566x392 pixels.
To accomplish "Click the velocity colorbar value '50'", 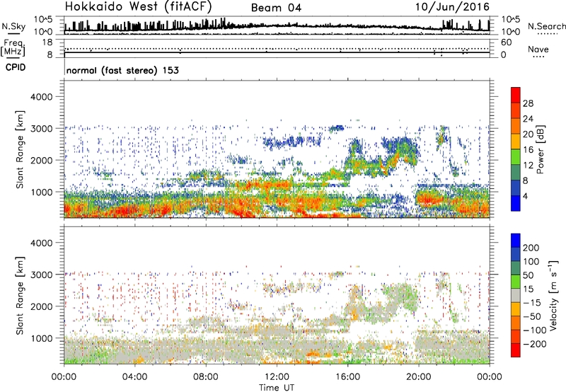I will click(x=528, y=275).
